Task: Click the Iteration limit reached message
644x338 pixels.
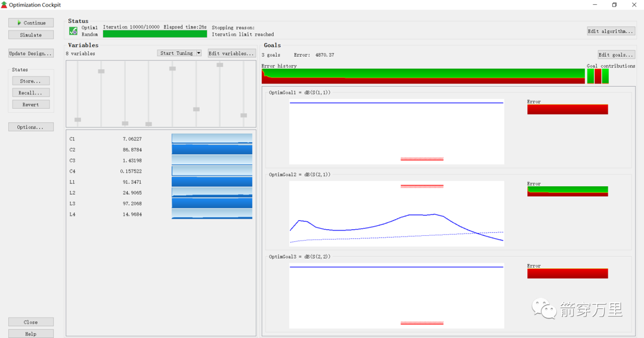Action: 243,35
